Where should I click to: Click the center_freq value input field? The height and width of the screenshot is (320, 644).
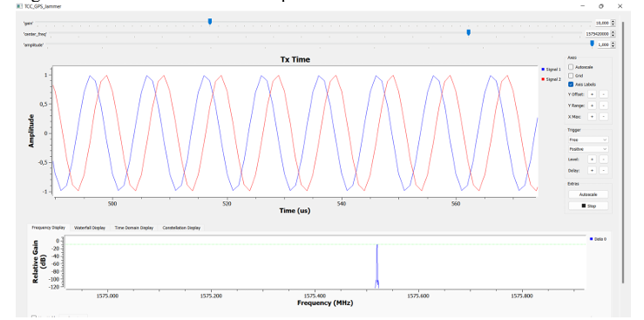tap(598, 34)
